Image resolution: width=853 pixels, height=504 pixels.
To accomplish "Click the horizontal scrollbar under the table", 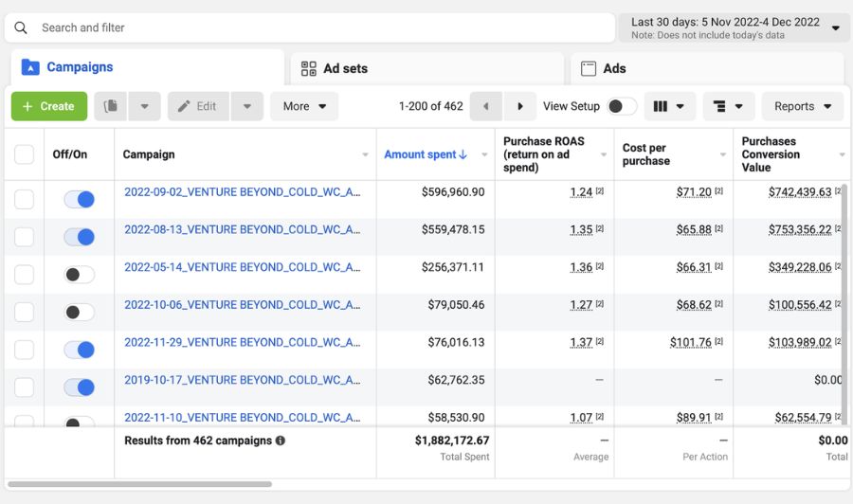I will (x=140, y=484).
